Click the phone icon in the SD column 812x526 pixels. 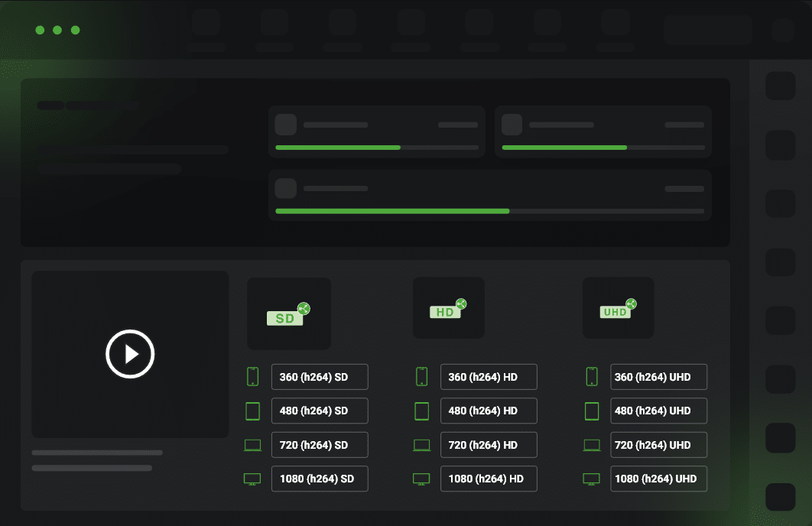[252, 376]
